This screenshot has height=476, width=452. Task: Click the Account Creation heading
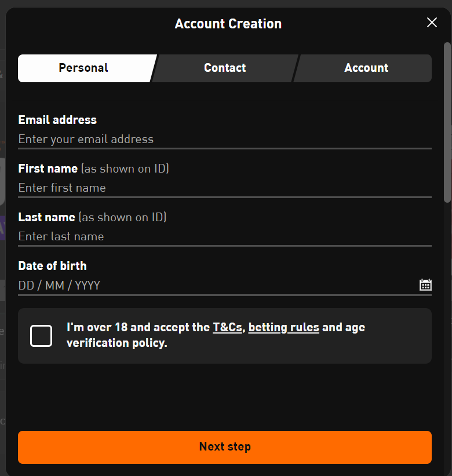pyautogui.click(x=228, y=24)
